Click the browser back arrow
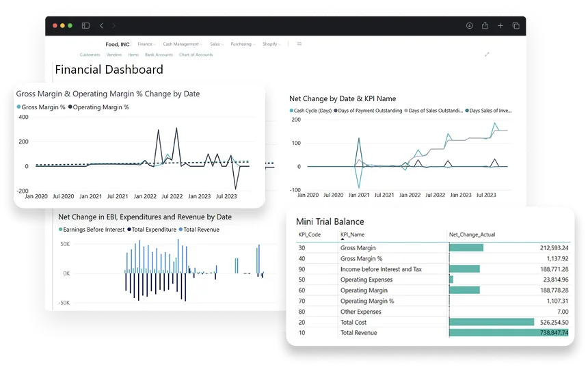The width and height of the screenshot is (588, 367). coord(101,26)
